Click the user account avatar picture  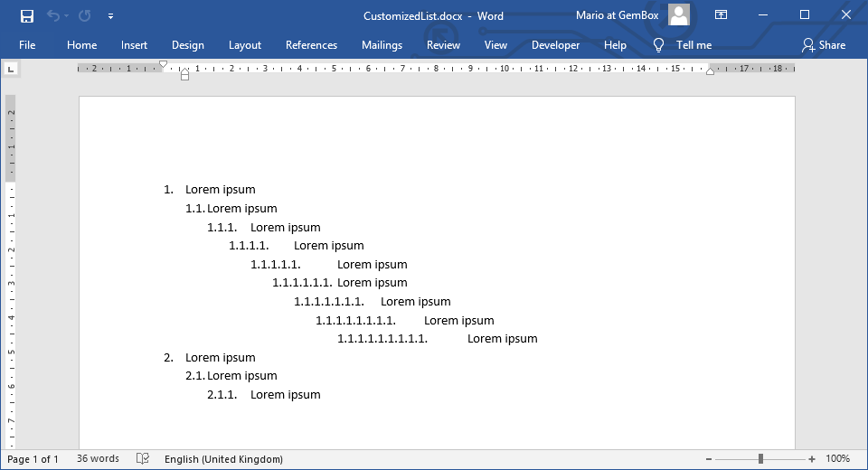[679, 15]
